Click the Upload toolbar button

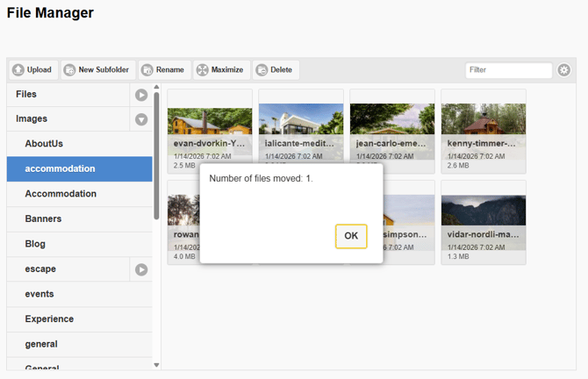pyautogui.click(x=33, y=70)
